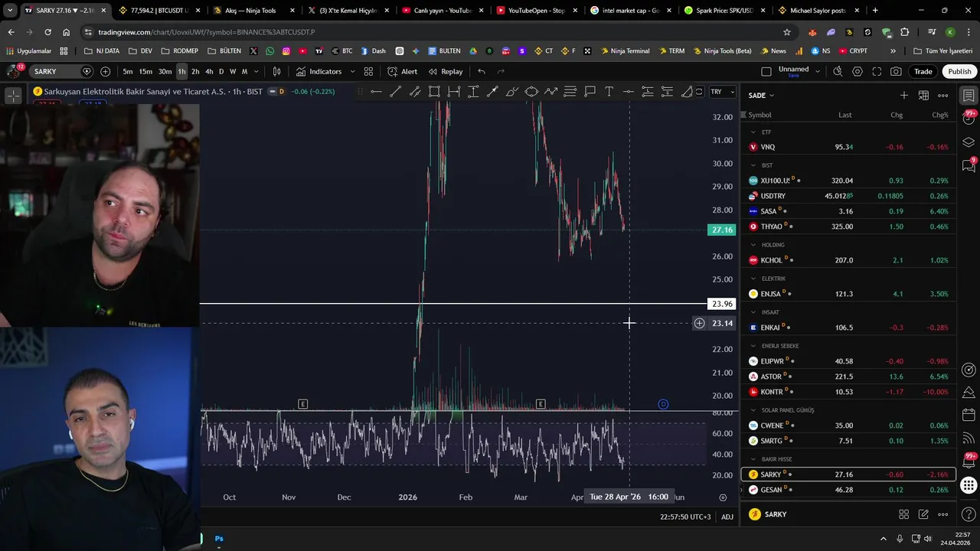The image size is (980, 551).
Task: Click the time 22:57:50 UTC+3 timezone button
Action: (x=685, y=517)
